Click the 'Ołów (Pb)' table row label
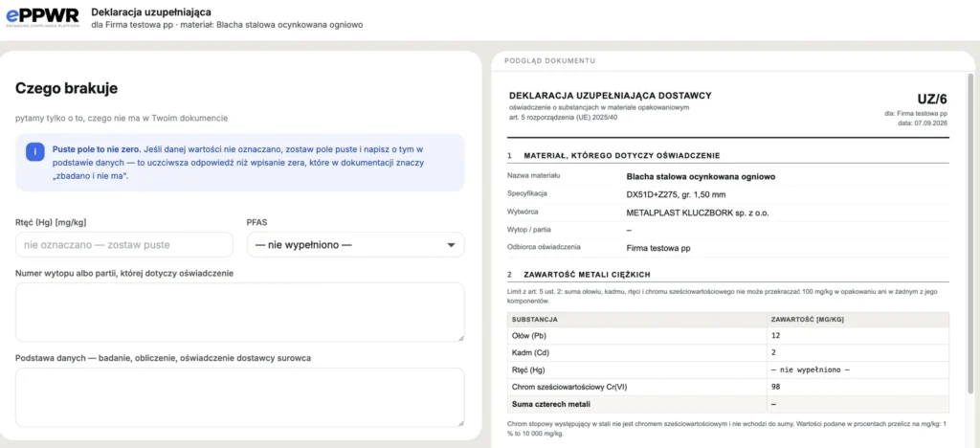Viewport: 980px width, 448px height. click(528, 336)
